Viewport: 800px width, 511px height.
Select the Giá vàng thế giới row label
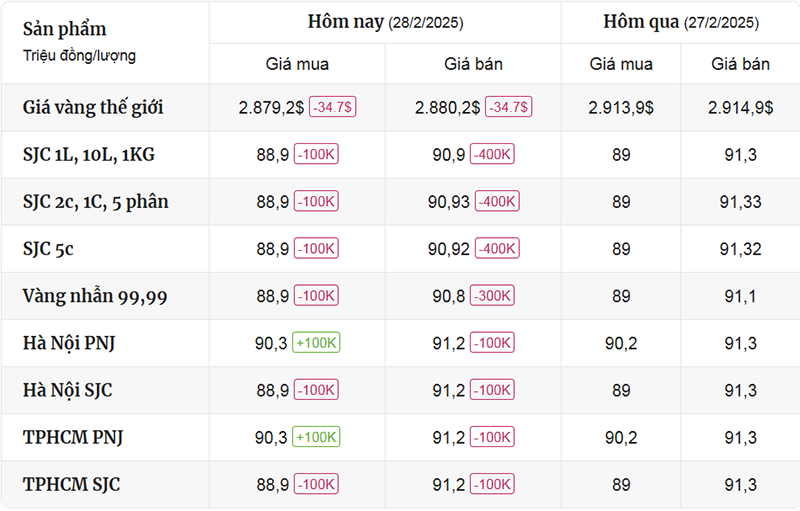tap(93, 107)
